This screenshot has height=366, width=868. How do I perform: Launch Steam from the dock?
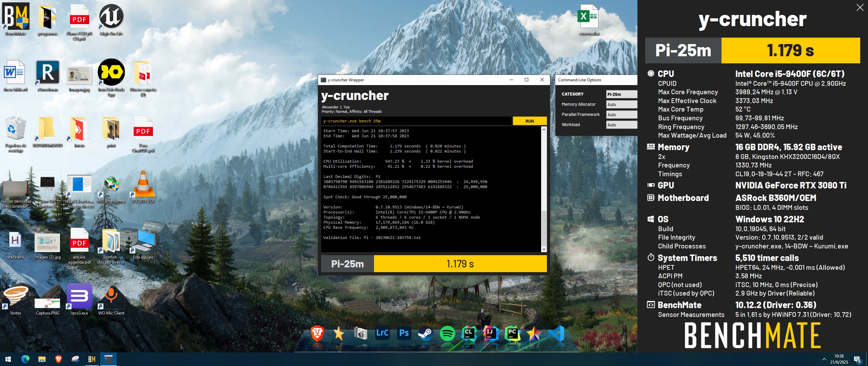pyautogui.click(x=425, y=333)
